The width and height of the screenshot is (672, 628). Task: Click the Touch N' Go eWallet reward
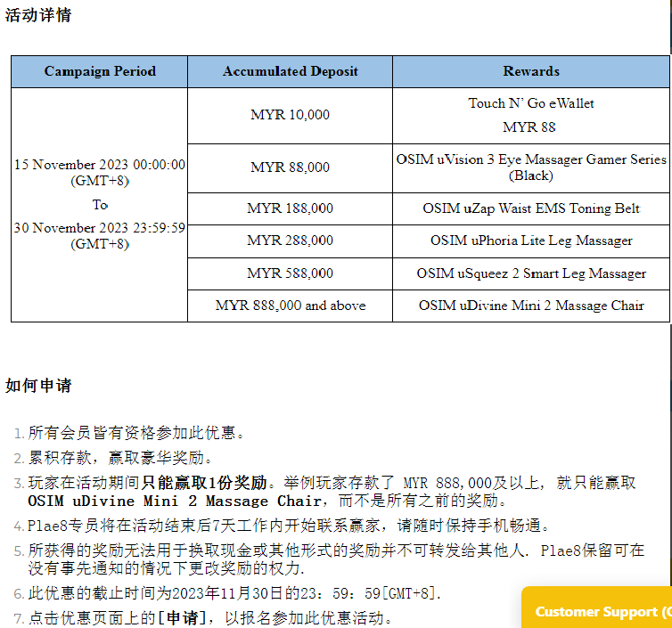click(x=531, y=103)
